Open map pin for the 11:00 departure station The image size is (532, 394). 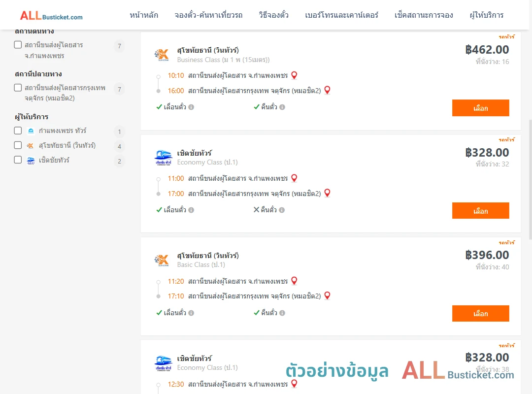294,178
